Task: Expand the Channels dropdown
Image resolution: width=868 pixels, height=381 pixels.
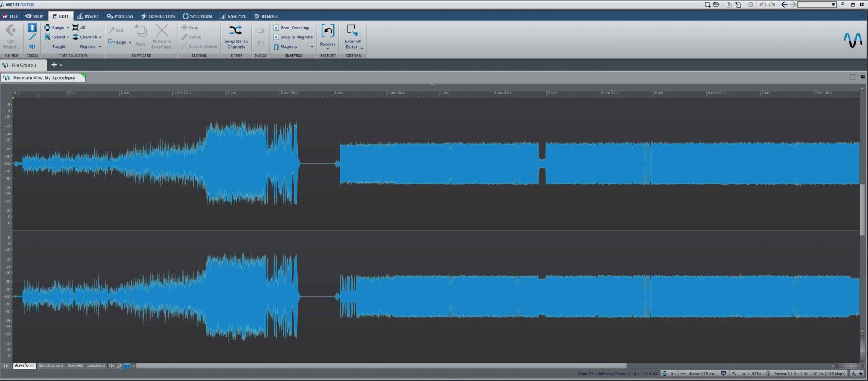Action: (100, 37)
